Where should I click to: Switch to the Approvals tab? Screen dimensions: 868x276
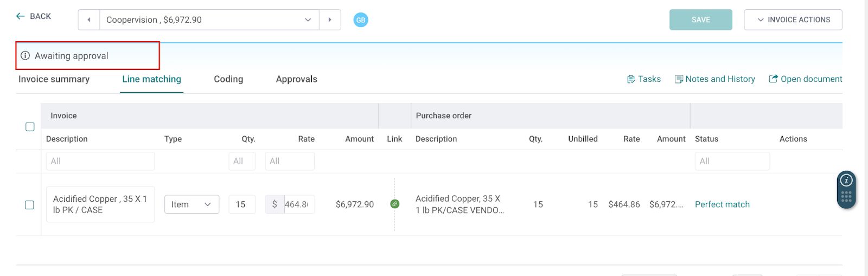point(296,79)
